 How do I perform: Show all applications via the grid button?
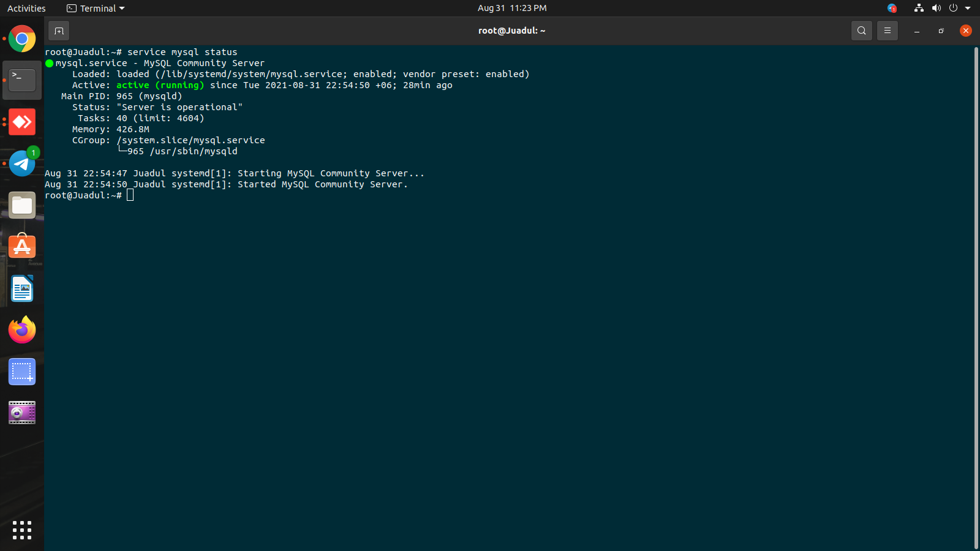click(22, 530)
